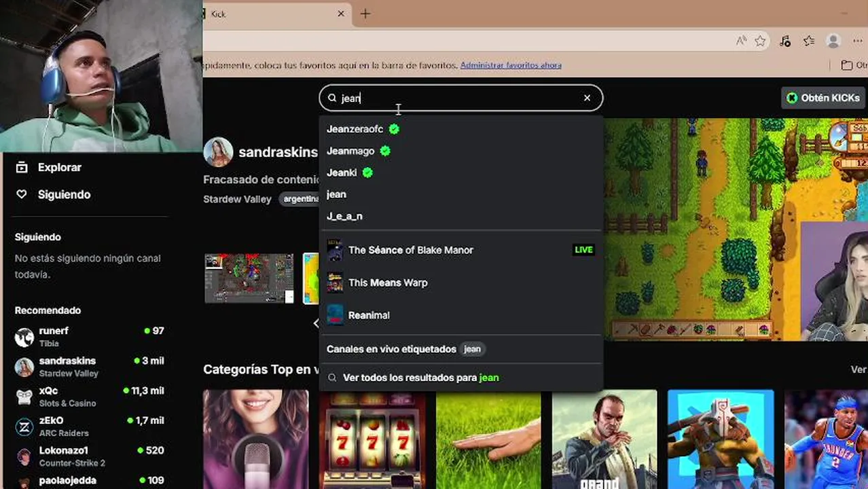This screenshot has width=868, height=489.
Task: Open new browser tab with plus icon
Action: pos(365,14)
